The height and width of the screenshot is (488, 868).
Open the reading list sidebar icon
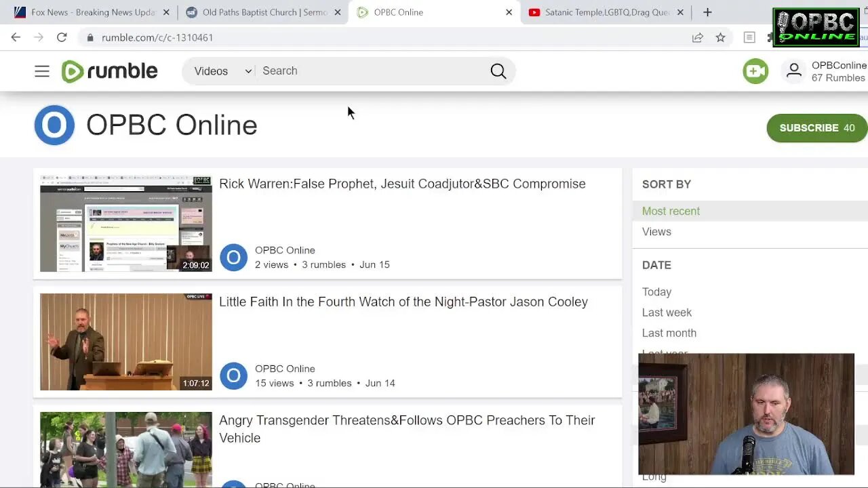tap(749, 37)
